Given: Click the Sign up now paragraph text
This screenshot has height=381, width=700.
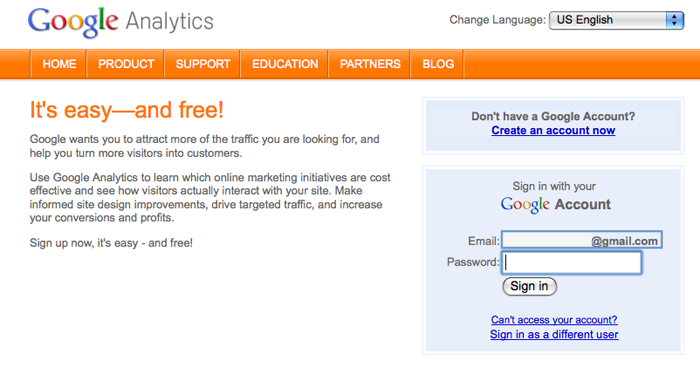Looking at the screenshot, I should click(111, 243).
